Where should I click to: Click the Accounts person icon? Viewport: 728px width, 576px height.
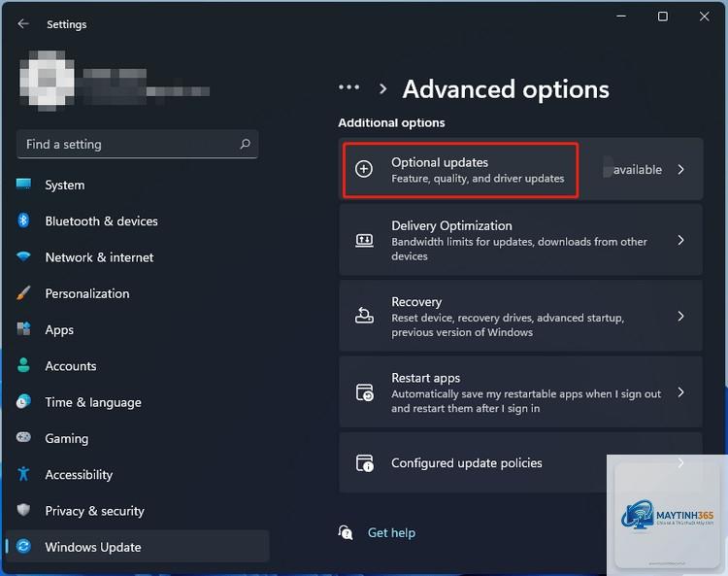23,365
